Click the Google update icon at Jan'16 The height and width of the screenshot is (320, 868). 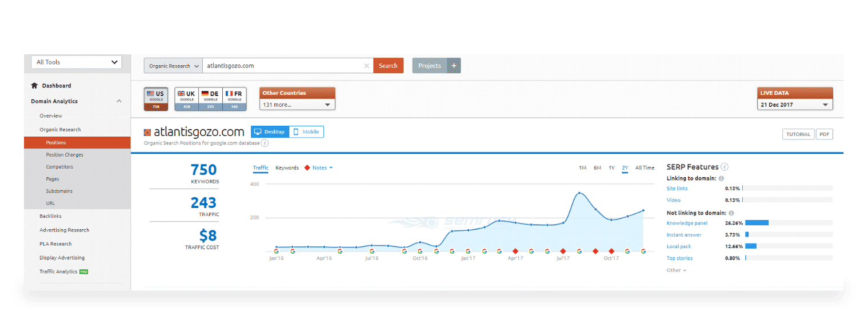click(277, 251)
